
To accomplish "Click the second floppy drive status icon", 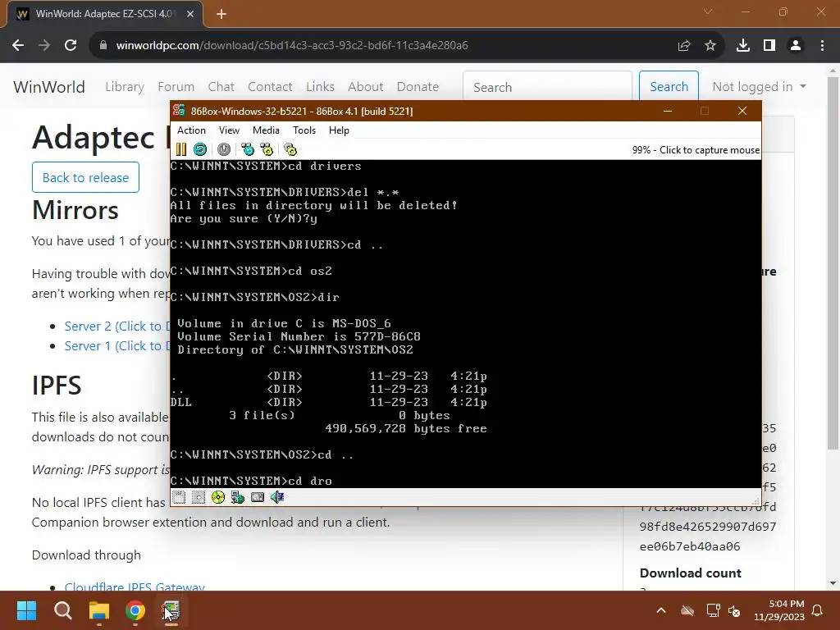I will (199, 498).
